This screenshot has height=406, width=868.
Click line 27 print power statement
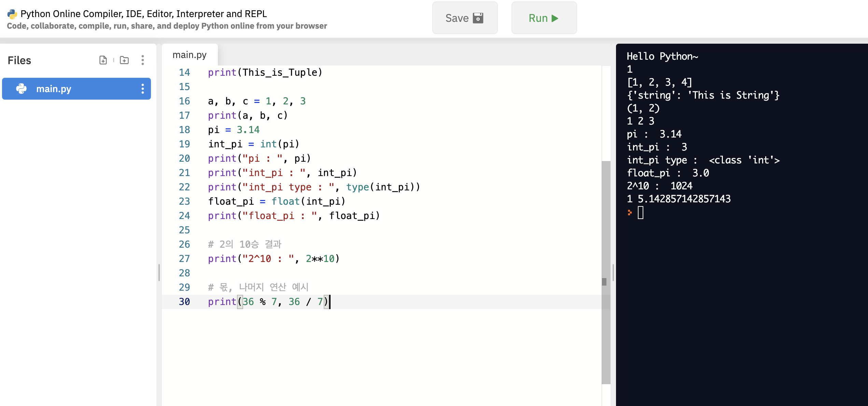273,259
